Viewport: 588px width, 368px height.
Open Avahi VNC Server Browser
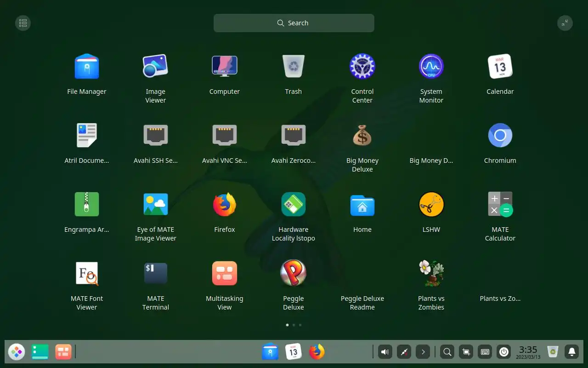coord(225,135)
